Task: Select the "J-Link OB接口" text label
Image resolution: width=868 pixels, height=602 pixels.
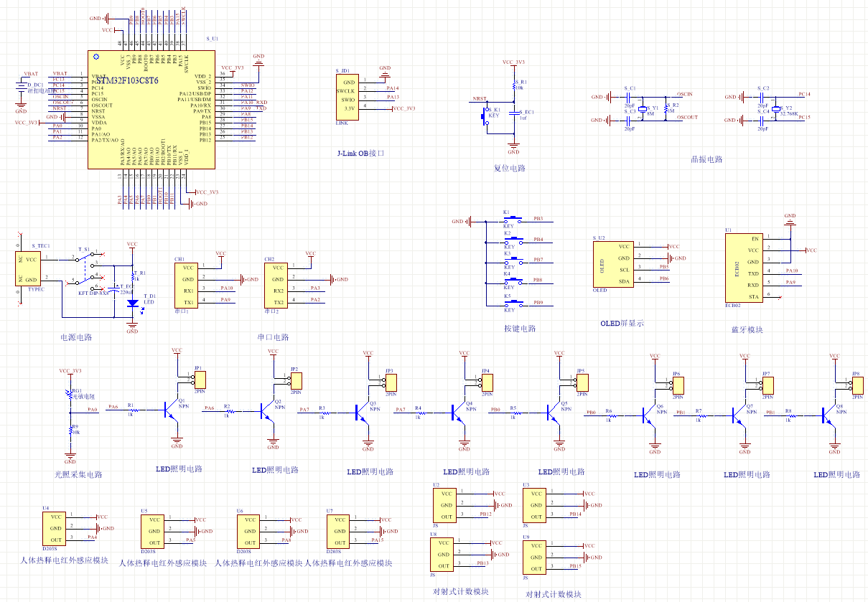Action: click(x=360, y=153)
